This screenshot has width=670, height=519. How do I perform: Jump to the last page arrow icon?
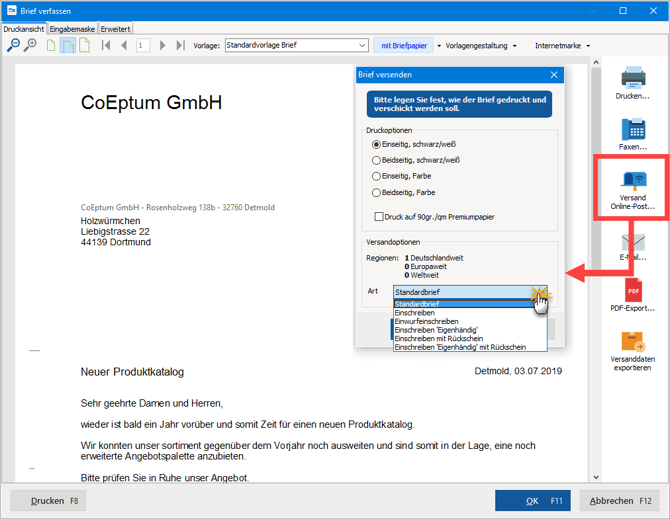[179, 45]
